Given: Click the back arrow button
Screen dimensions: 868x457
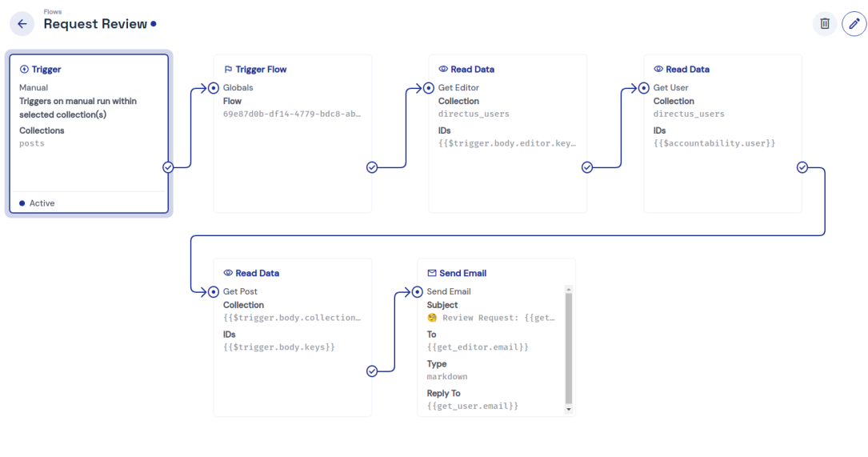Looking at the screenshot, I should 22,24.
